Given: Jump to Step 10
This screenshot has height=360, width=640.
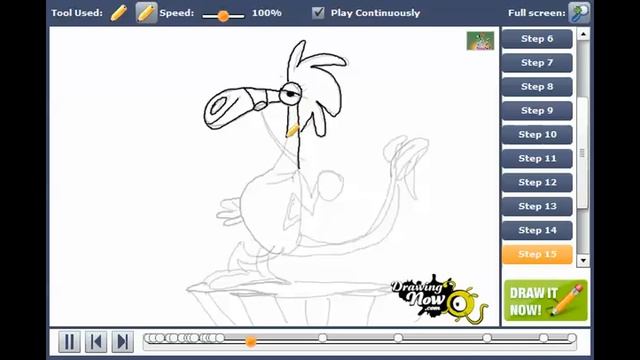Looking at the screenshot, I should pos(537,135).
